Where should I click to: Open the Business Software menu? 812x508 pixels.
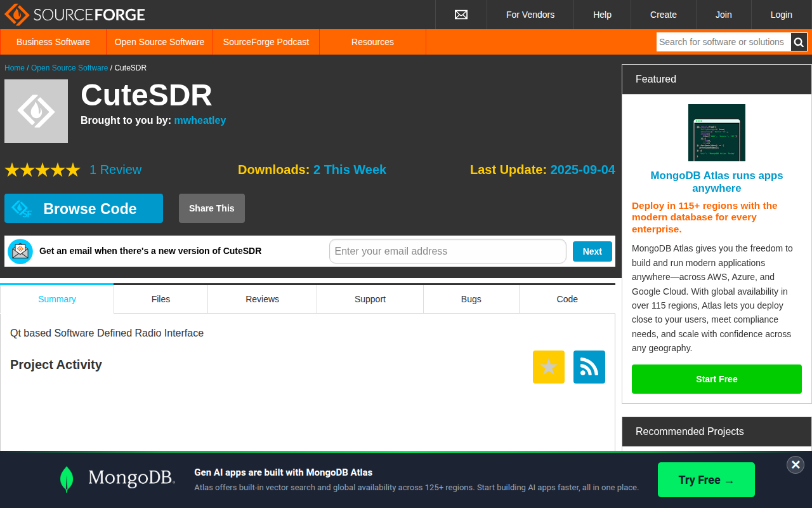(x=53, y=42)
